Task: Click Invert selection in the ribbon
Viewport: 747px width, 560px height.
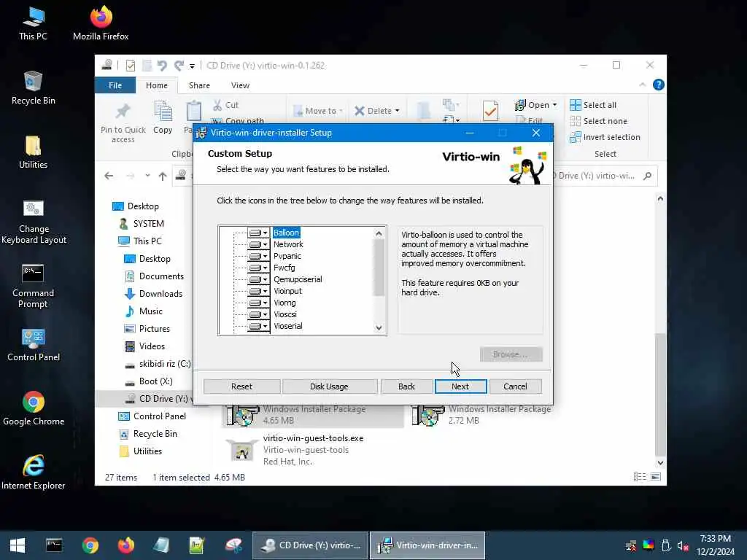Action: [x=605, y=137]
